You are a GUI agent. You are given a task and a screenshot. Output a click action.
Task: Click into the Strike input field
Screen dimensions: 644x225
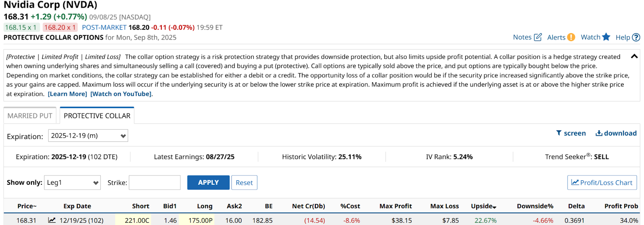[155, 182]
